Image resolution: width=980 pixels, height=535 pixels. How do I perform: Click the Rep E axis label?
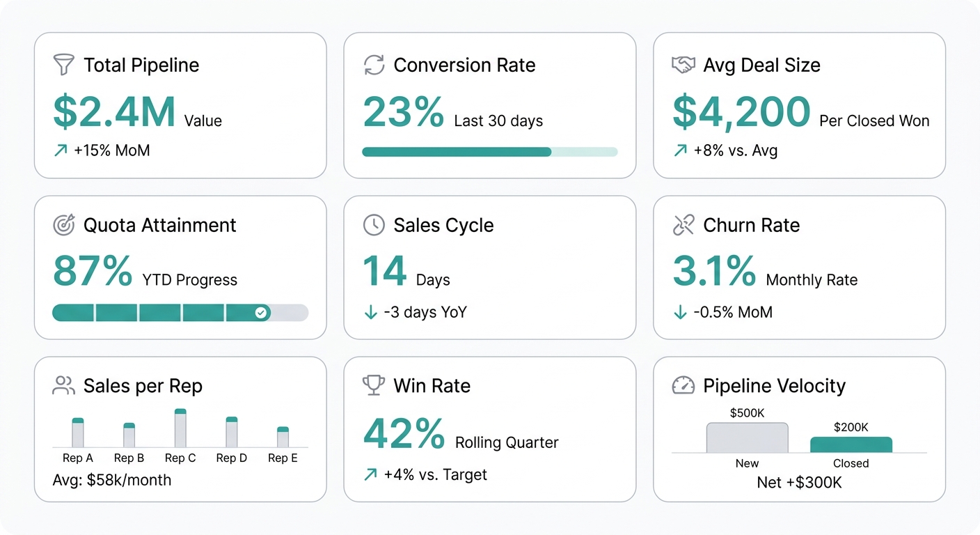tap(283, 458)
